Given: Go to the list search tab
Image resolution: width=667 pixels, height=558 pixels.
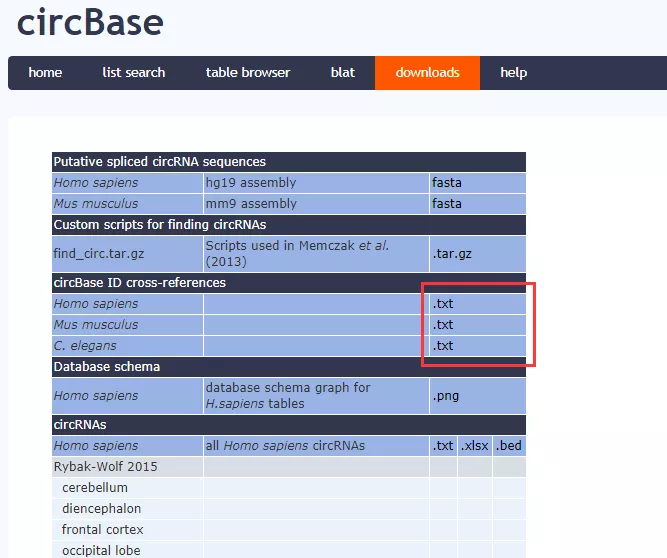Looking at the screenshot, I should click(x=134, y=73).
